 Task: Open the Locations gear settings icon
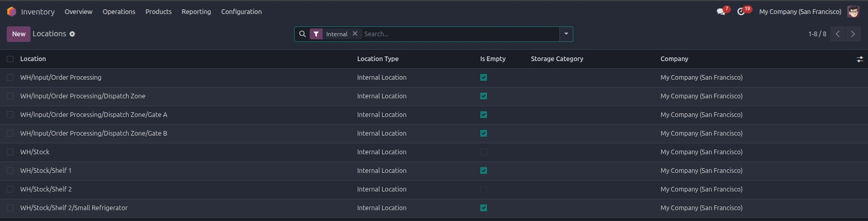72,34
